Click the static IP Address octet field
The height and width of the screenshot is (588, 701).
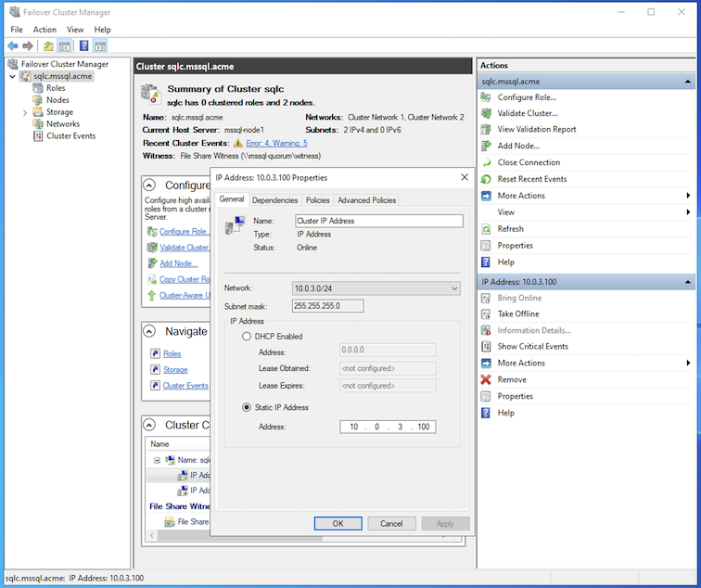coord(388,427)
